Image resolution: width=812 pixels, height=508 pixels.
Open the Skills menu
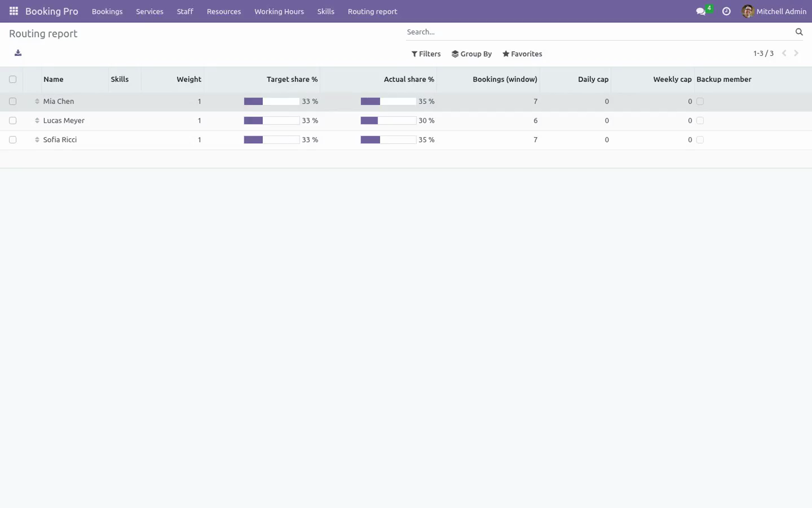coord(326,11)
